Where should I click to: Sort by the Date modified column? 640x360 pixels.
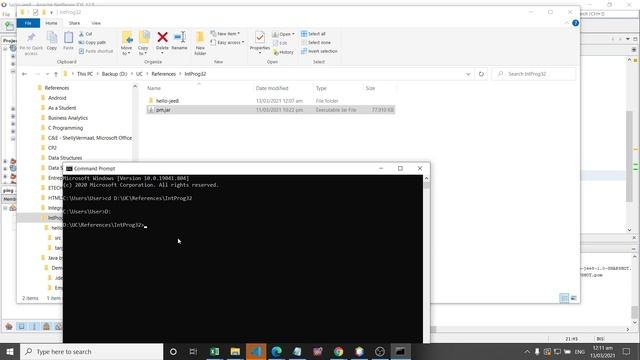[282, 88]
